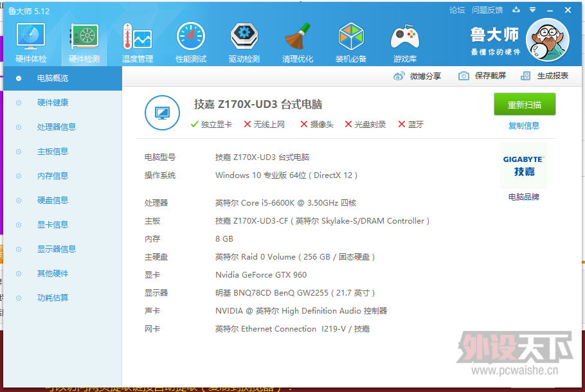Click the heading 技嘉 Z170X-UD3 台式电脑

pyautogui.click(x=258, y=105)
